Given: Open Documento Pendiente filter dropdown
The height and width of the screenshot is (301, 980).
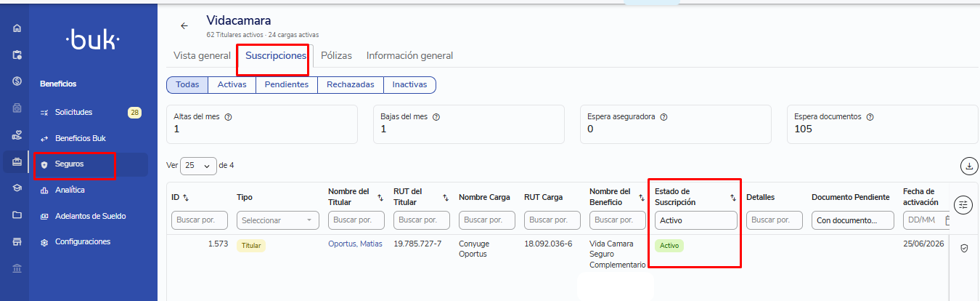Looking at the screenshot, I should click(x=853, y=220).
